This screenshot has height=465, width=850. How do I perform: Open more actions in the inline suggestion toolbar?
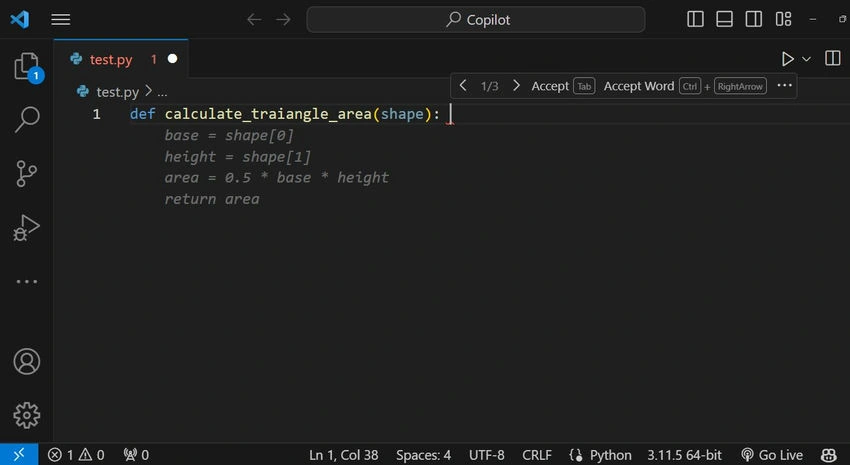click(x=784, y=86)
